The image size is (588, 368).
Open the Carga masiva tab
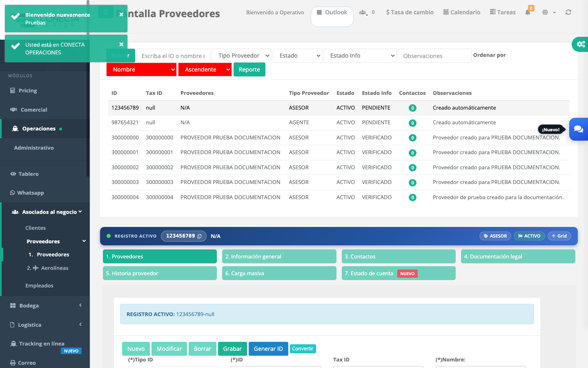click(279, 273)
